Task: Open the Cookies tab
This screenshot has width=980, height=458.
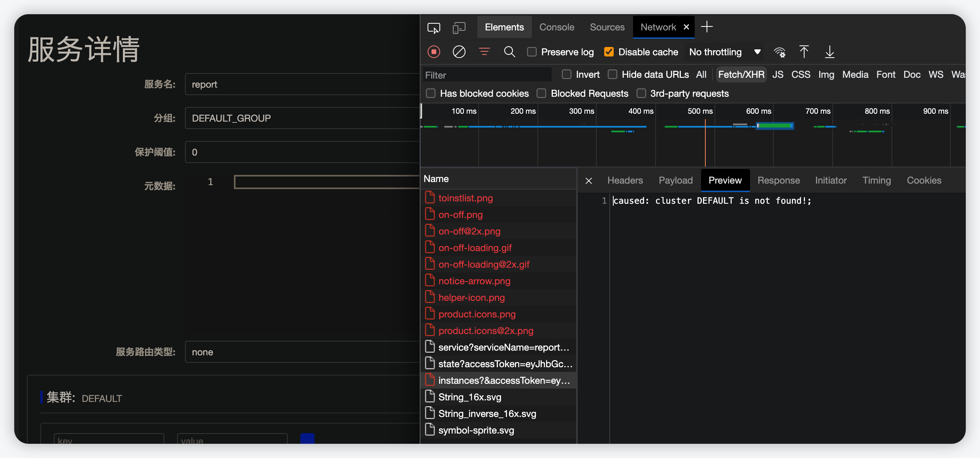Action: point(924,180)
